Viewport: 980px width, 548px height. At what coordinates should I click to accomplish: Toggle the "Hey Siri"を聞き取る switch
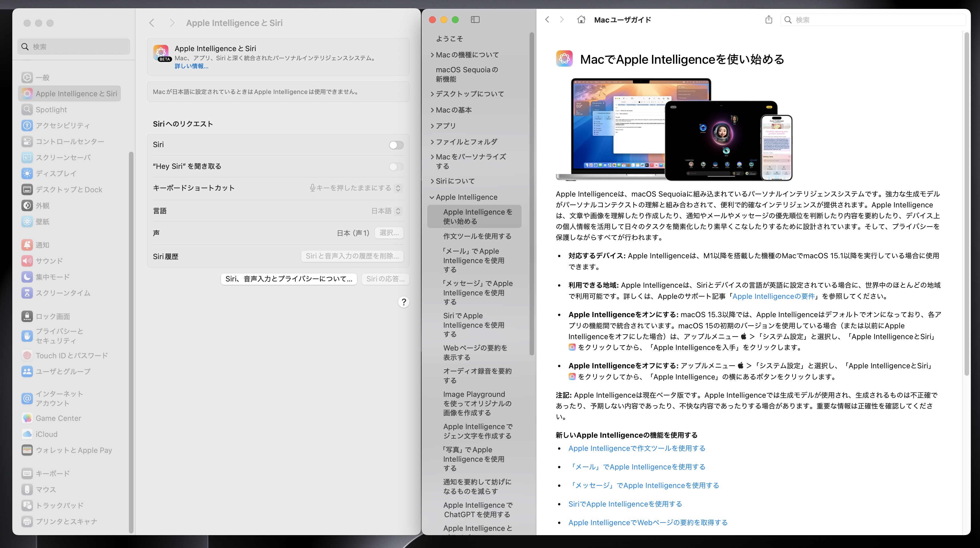396,167
